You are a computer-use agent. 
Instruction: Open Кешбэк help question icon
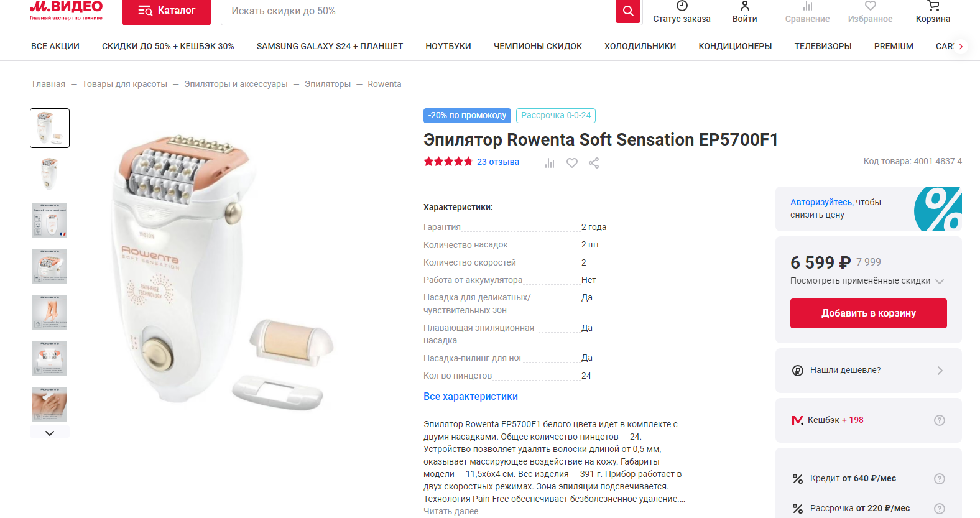(x=940, y=420)
